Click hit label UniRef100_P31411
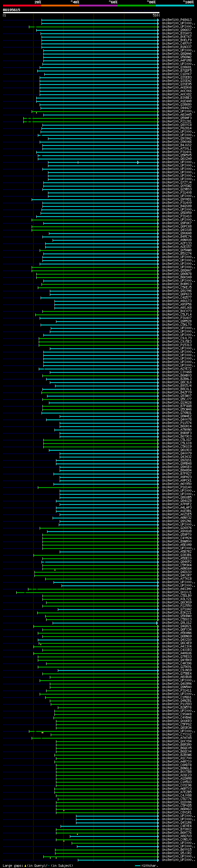 pos(176,690)
